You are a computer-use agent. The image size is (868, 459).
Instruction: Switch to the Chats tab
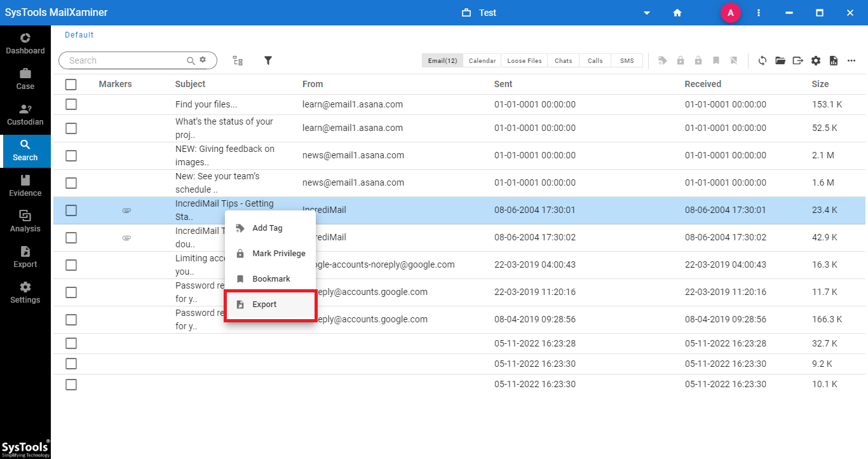563,60
